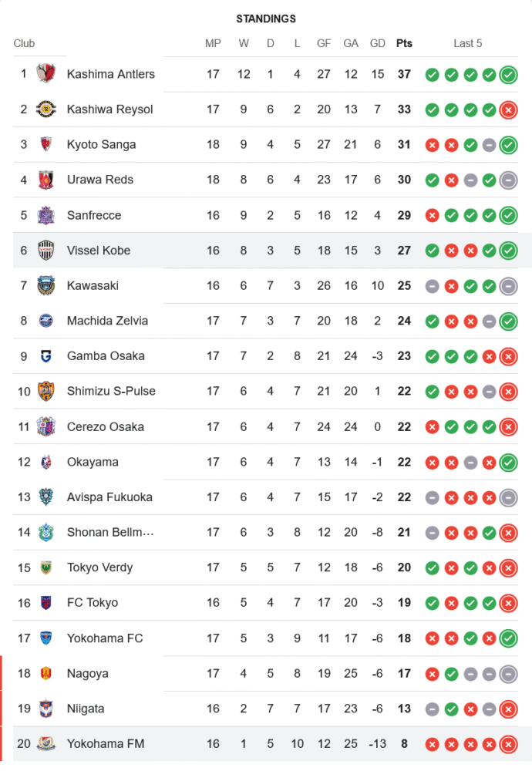The image size is (532, 771).
Task: Select the Cerezo Osaka team name
Action: (x=105, y=426)
